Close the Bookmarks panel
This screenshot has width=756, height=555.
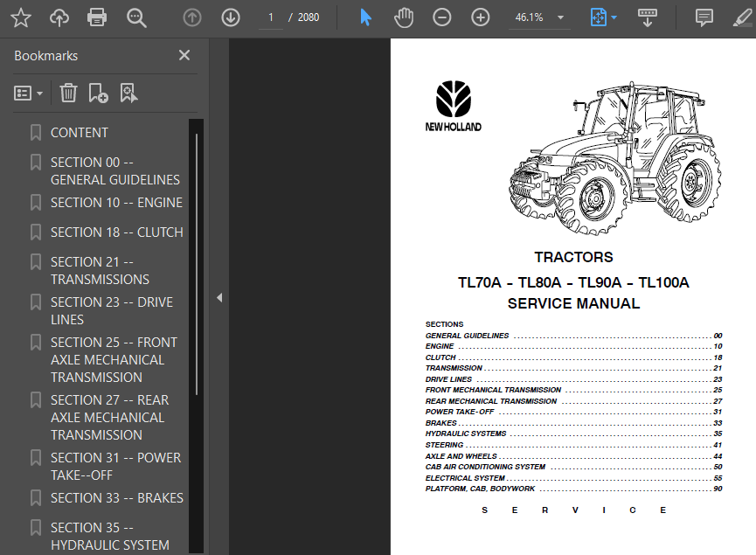tap(184, 55)
